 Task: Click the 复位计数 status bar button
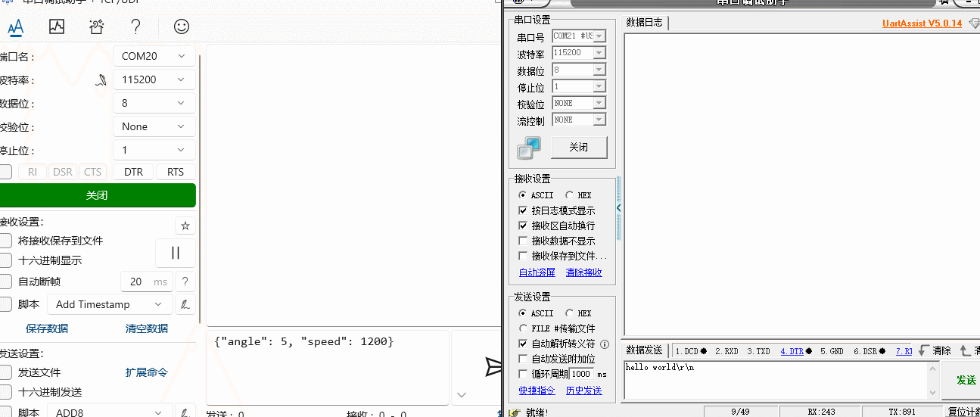(x=963, y=412)
